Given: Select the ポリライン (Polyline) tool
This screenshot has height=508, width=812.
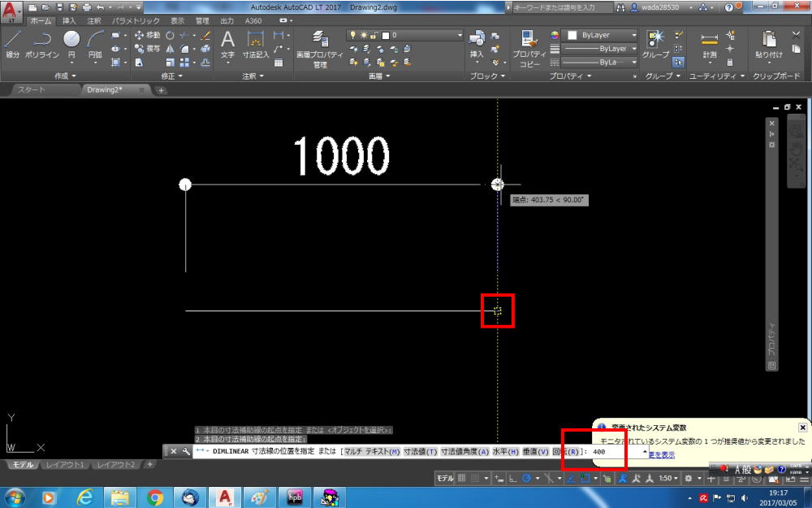Looking at the screenshot, I should tap(42, 44).
